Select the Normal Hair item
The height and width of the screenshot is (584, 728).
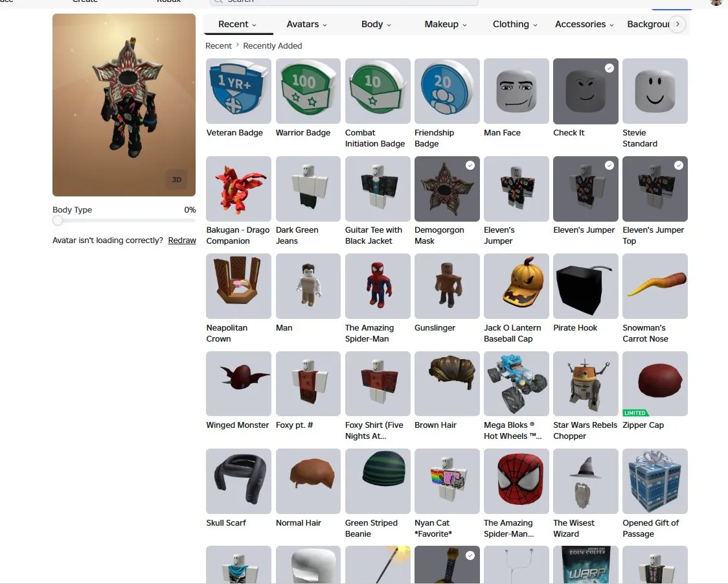pos(308,482)
